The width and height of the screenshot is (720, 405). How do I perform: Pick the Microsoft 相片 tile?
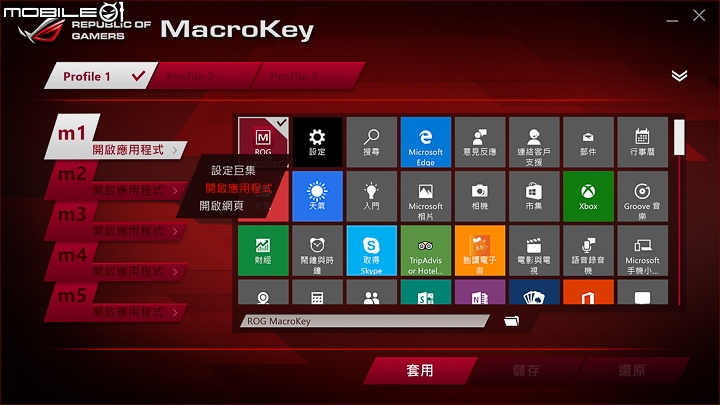point(426,196)
